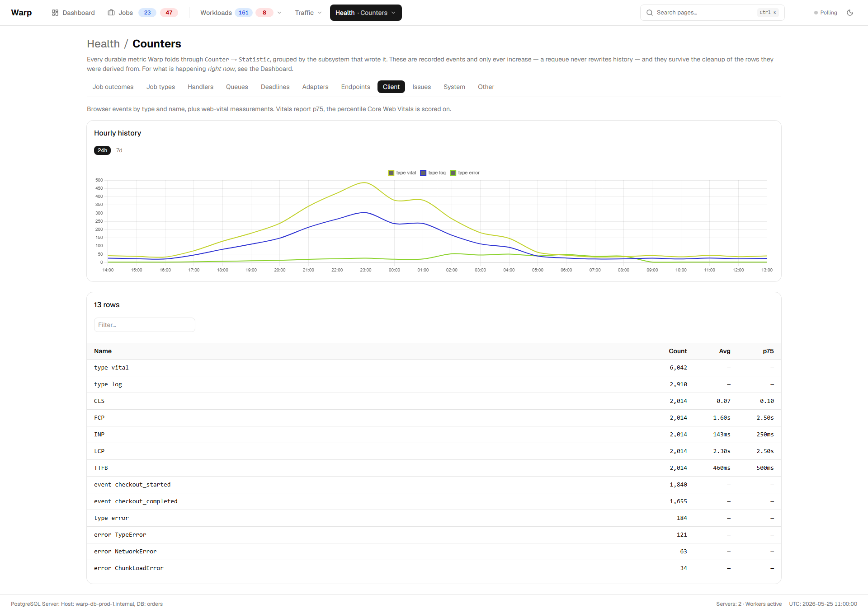Click the Jobs briefcase icon
The height and width of the screenshot is (613, 868).
111,13
